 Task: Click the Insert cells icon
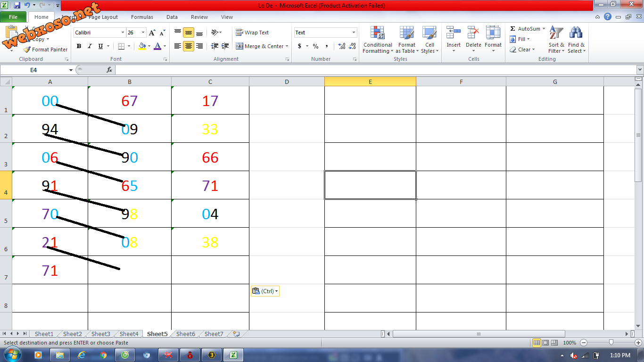point(454,33)
